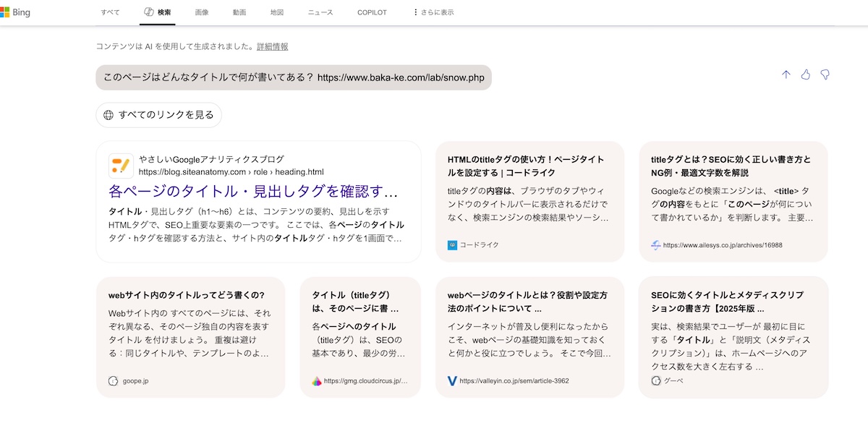Click the upward arrow icon
The width and height of the screenshot is (868, 444).
(x=786, y=74)
